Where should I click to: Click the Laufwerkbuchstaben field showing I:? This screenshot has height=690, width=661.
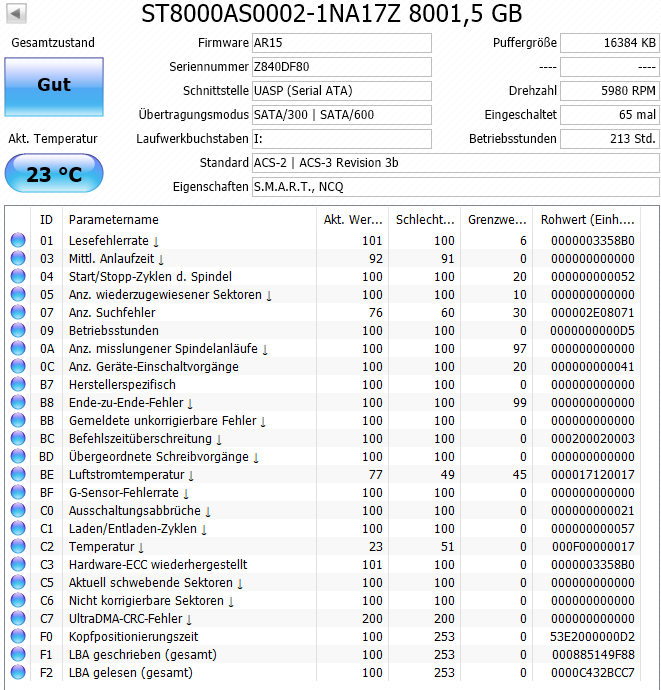coord(342,139)
